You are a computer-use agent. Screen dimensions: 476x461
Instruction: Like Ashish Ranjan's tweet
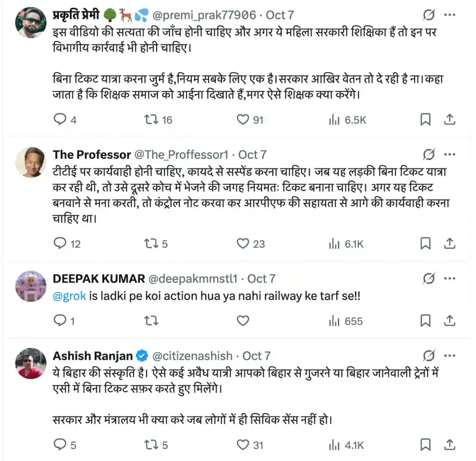click(x=243, y=445)
